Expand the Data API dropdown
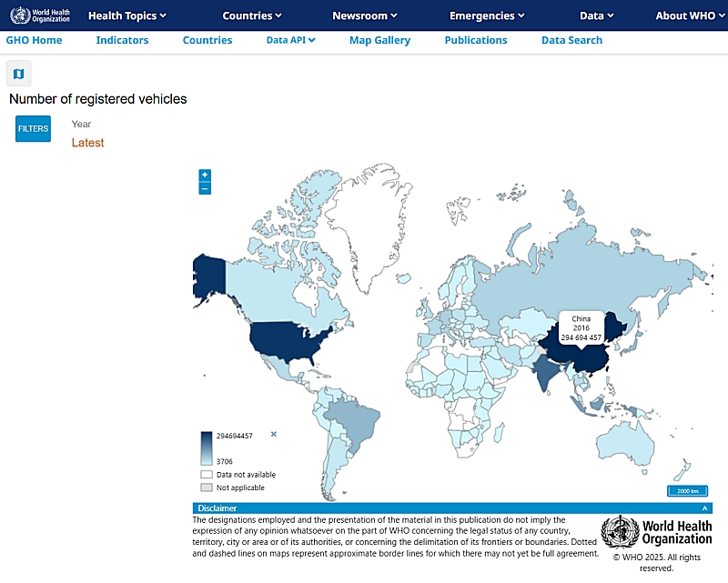This screenshot has height=583, width=728. 290,40
